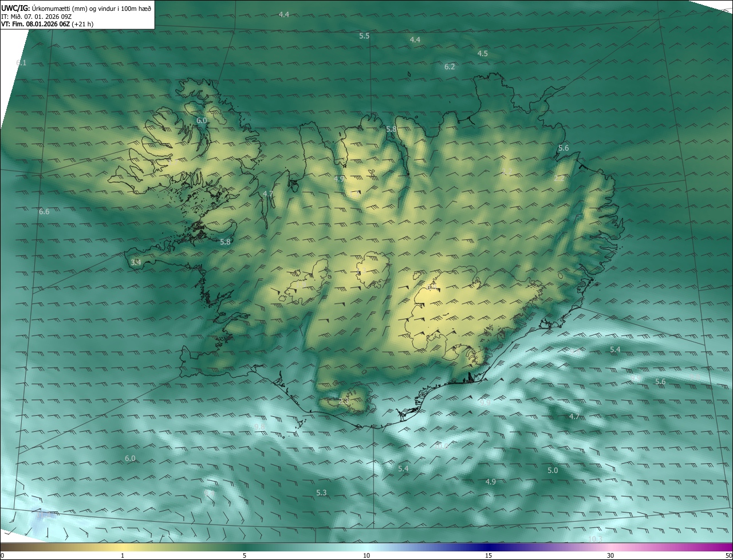Click the '30' tick on the color scale
Image resolution: width=733 pixels, height=560 pixels.
point(610,555)
